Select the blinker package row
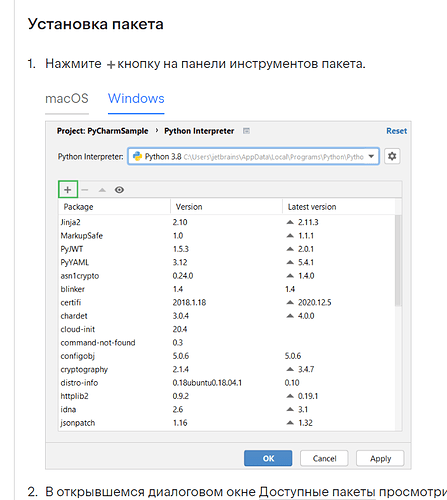447x500 pixels. [x=227, y=289]
